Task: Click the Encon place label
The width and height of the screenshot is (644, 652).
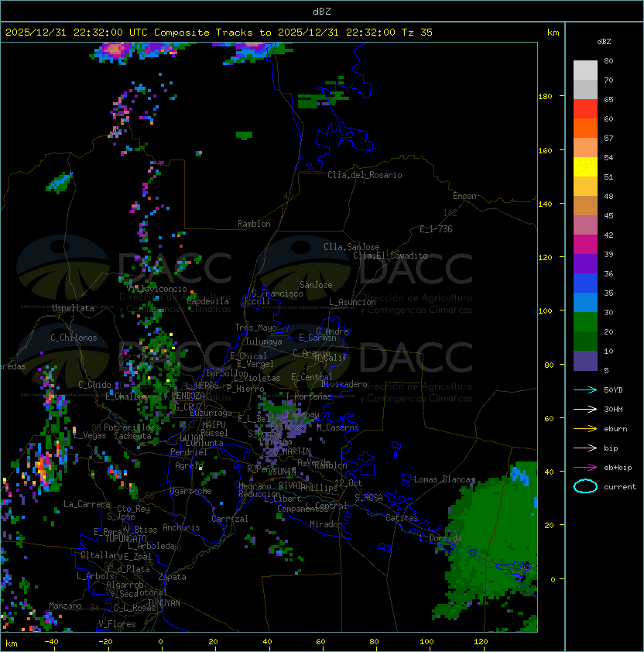Action: (464, 196)
